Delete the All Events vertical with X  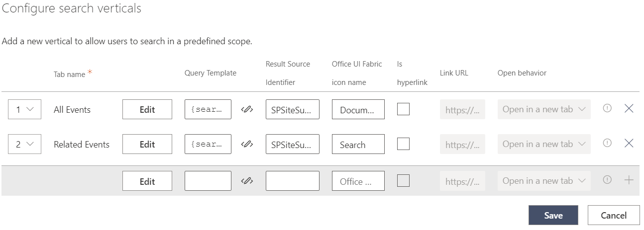click(x=629, y=108)
